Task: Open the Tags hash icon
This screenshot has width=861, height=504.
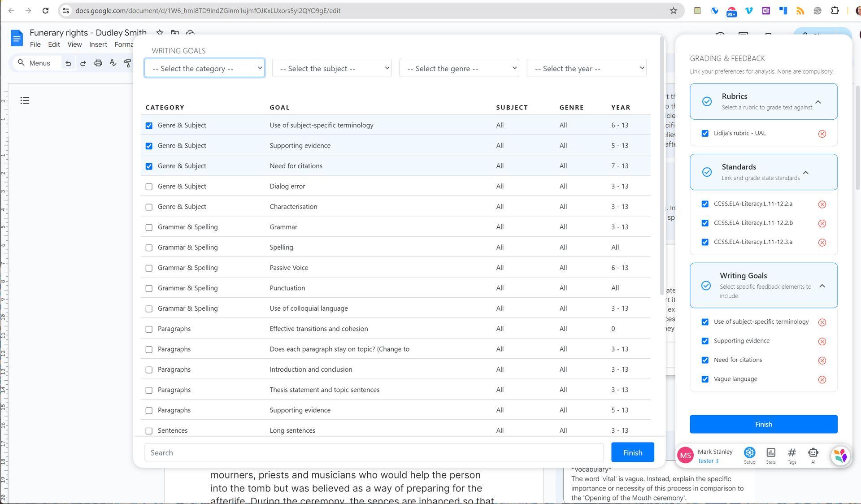Action: pyautogui.click(x=792, y=453)
